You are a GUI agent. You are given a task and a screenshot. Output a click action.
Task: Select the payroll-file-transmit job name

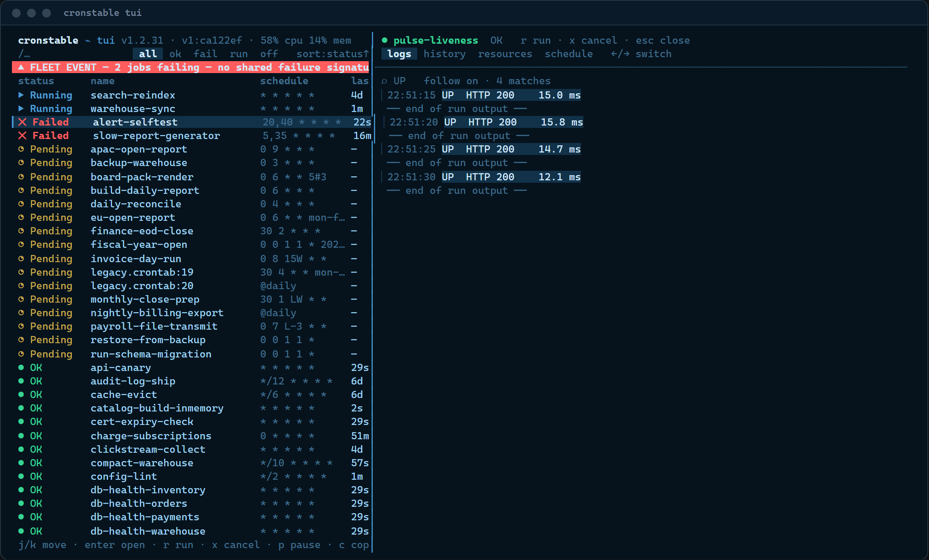154,326
